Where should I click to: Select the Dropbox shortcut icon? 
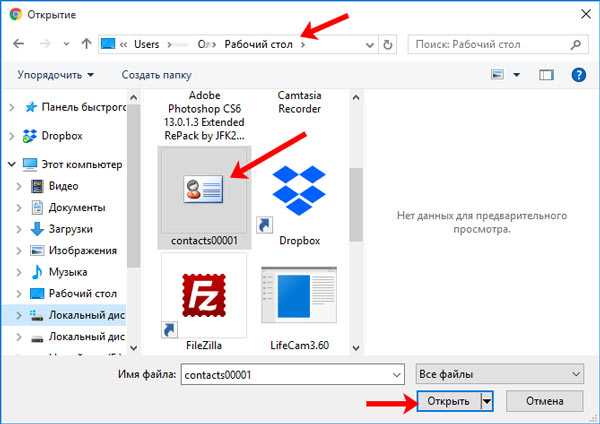[x=299, y=190]
